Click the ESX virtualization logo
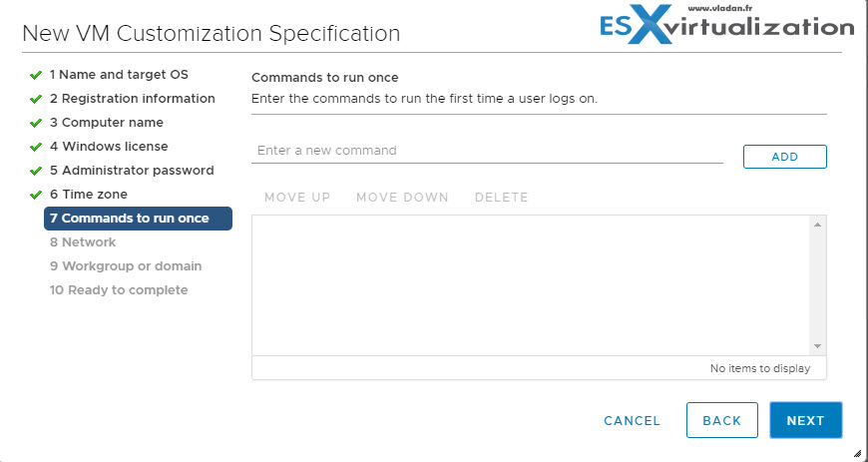This screenshot has width=868, height=462. click(x=727, y=24)
